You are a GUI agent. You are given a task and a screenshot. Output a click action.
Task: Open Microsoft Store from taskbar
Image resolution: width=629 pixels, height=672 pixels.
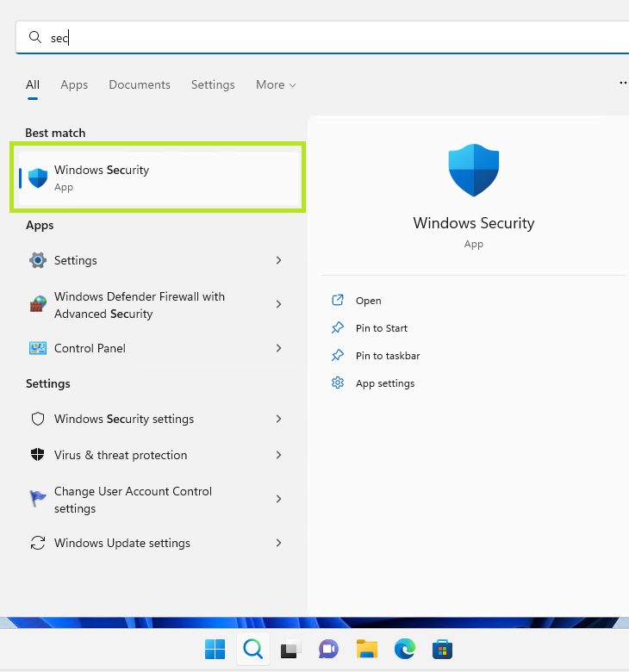coord(442,649)
